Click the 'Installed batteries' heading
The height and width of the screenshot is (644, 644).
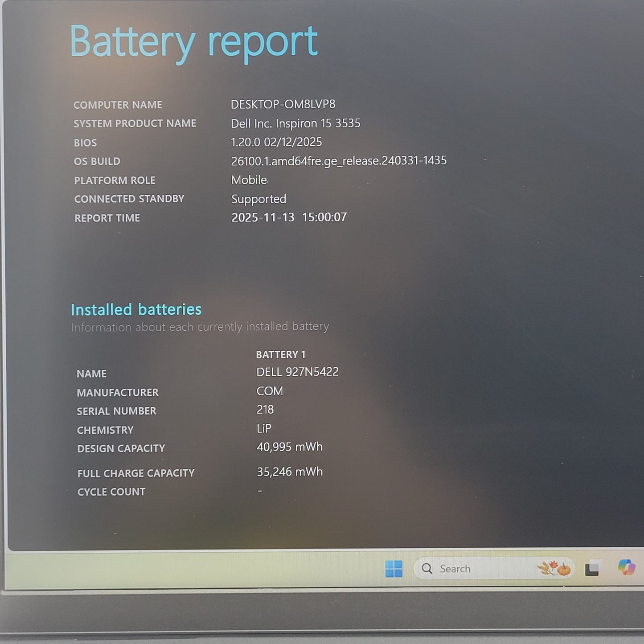click(136, 309)
